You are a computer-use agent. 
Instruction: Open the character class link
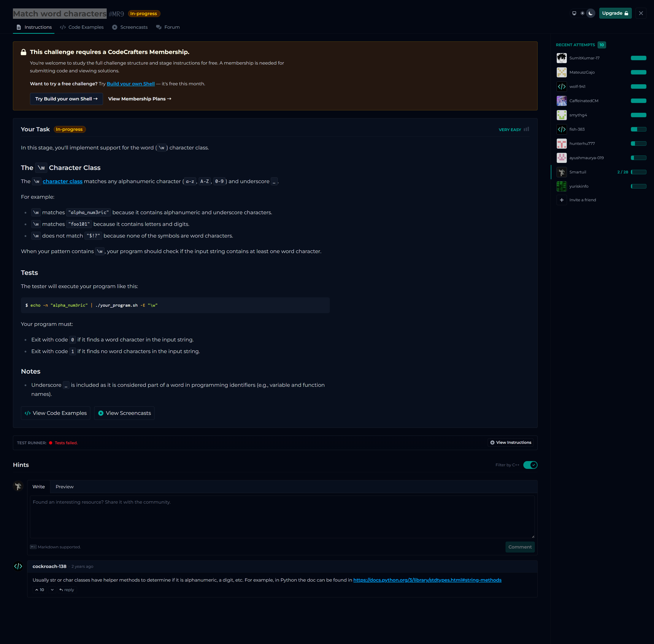(62, 181)
